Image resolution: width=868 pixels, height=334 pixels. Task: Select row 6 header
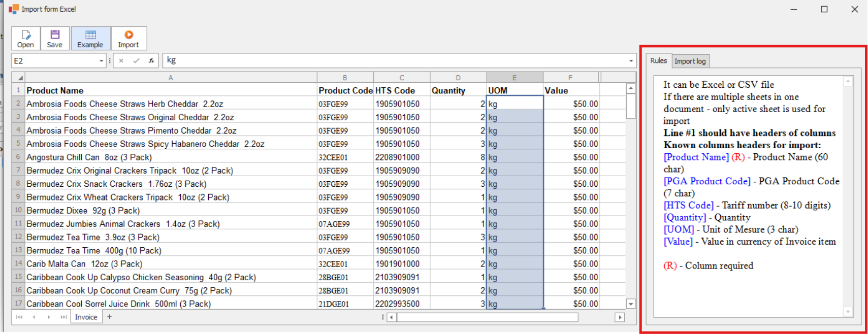point(19,157)
